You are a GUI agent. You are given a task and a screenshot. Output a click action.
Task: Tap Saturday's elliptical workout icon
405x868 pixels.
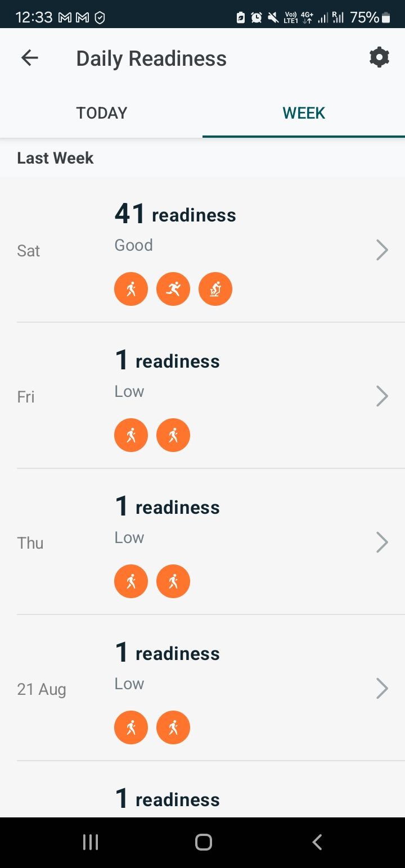(x=215, y=289)
